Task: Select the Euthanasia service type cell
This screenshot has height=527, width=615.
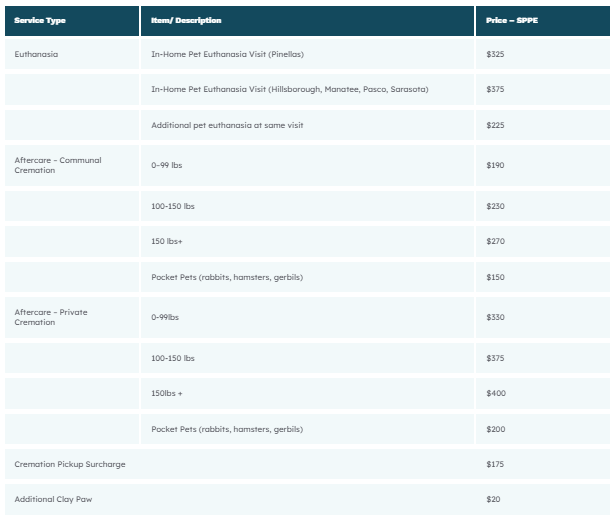Action: (x=36, y=54)
